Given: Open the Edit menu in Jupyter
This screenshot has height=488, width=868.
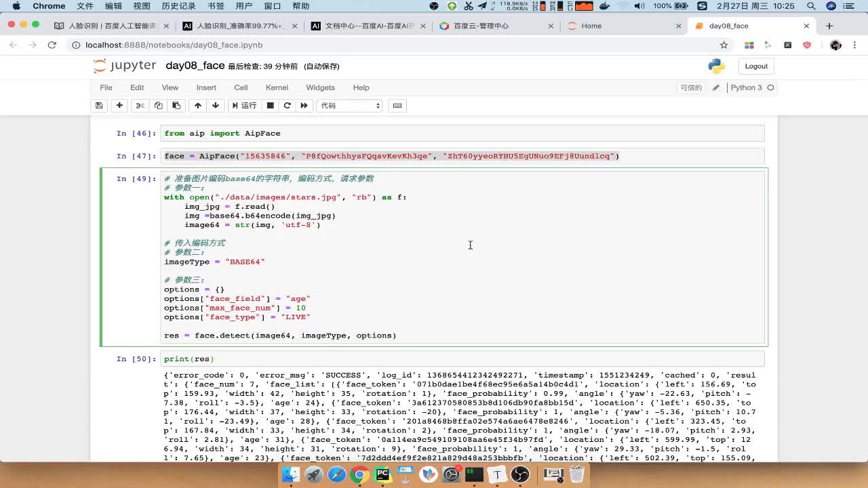Looking at the screenshot, I should click(137, 87).
